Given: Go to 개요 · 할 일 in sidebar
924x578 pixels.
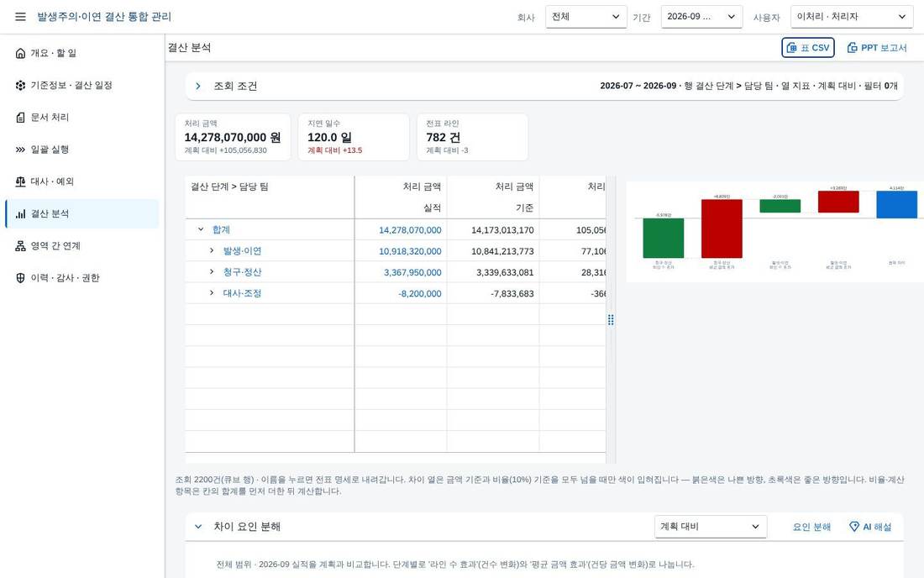Looking at the screenshot, I should click(x=82, y=53).
